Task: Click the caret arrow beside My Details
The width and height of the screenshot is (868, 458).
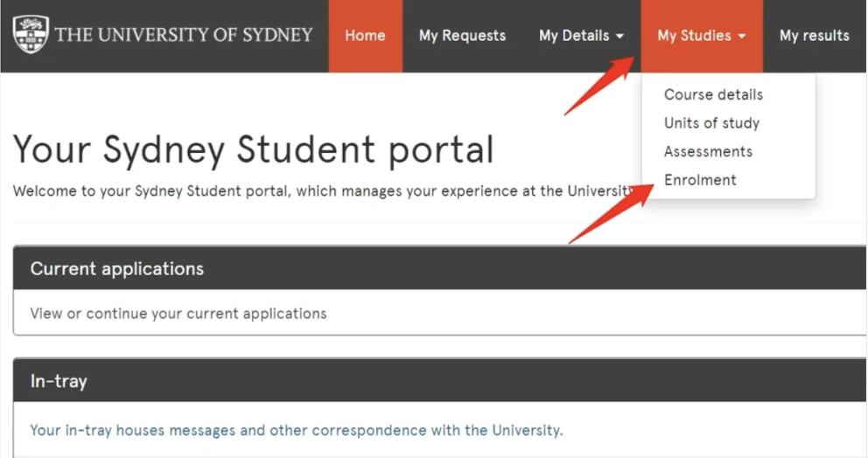Action: coord(620,37)
